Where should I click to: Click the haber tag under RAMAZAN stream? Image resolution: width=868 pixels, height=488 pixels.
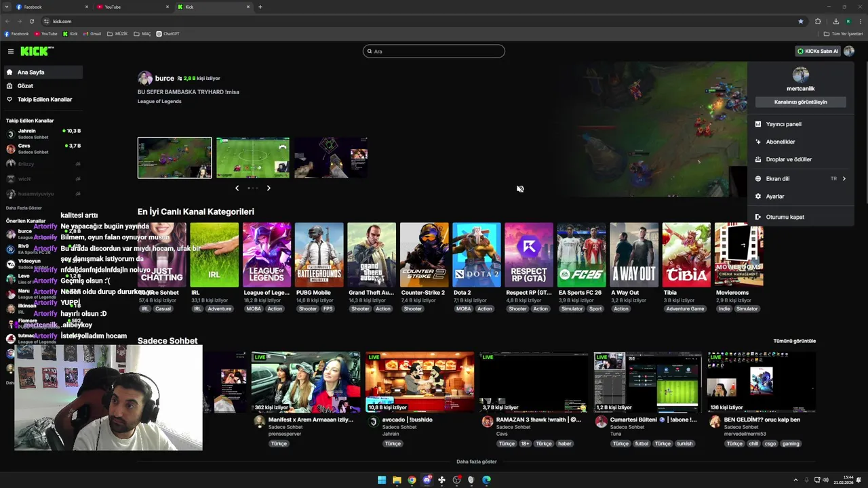[x=565, y=444]
